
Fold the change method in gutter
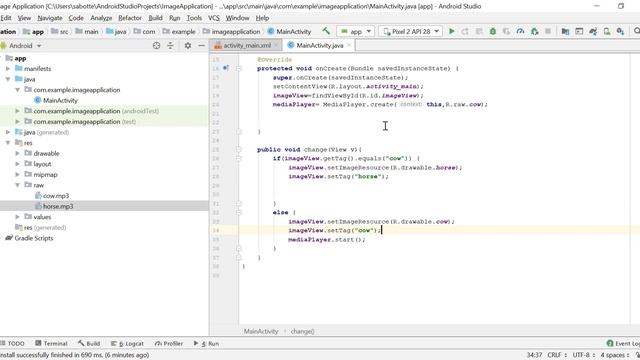pos(239,149)
